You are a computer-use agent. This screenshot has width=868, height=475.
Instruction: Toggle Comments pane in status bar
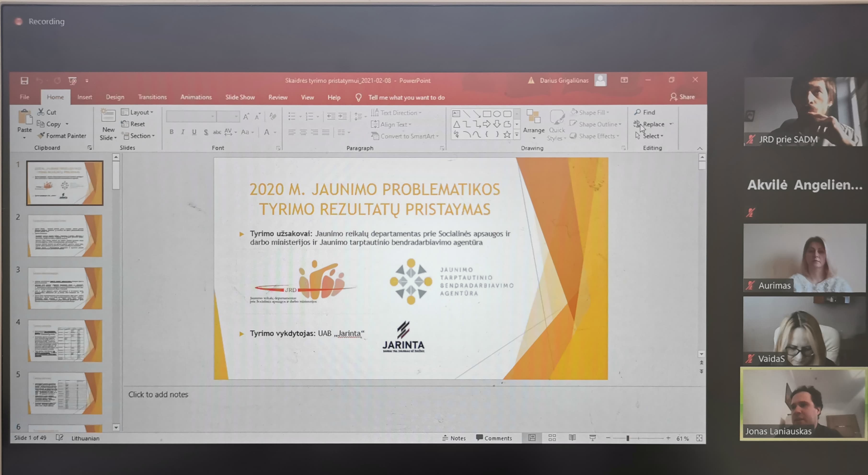coord(494,438)
